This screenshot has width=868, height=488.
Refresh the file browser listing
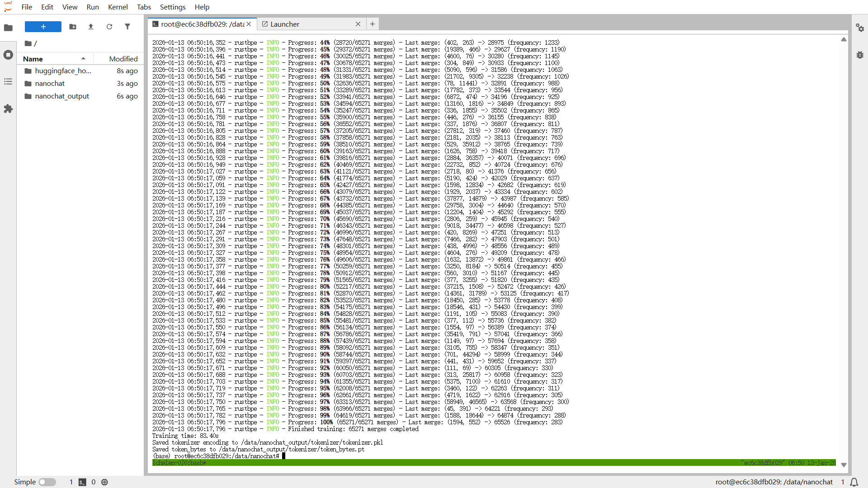pos(109,27)
